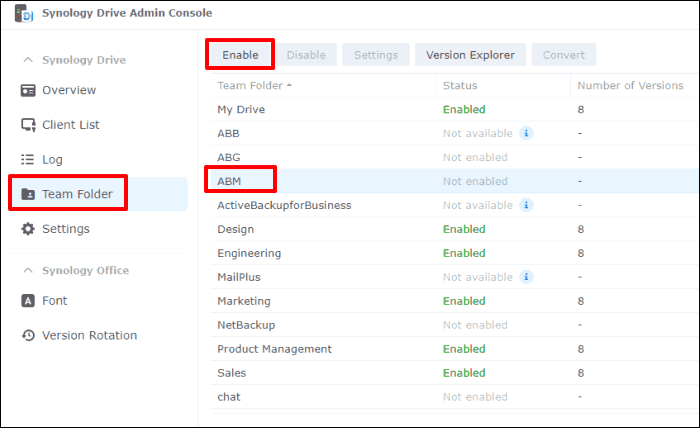
Task: Open Version Rotation in the sidebar
Action: (89, 335)
